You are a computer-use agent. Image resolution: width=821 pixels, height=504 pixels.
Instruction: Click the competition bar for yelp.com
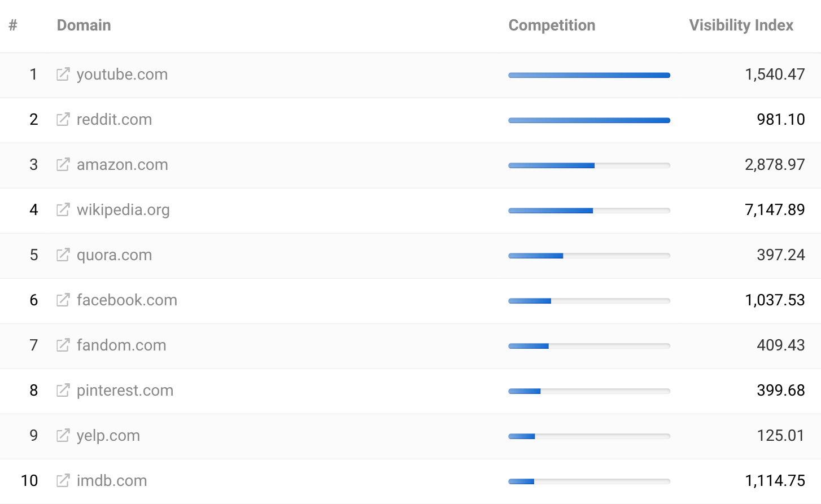589,436
